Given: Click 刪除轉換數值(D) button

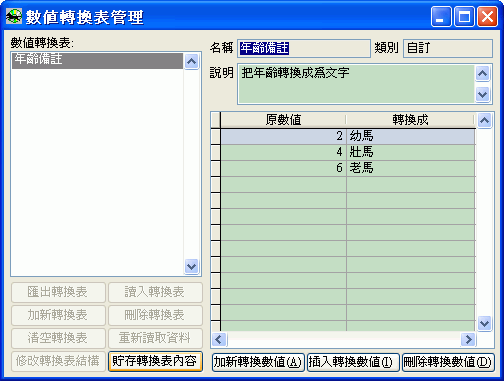Looking at the screenshot, I should coord(448,362).
